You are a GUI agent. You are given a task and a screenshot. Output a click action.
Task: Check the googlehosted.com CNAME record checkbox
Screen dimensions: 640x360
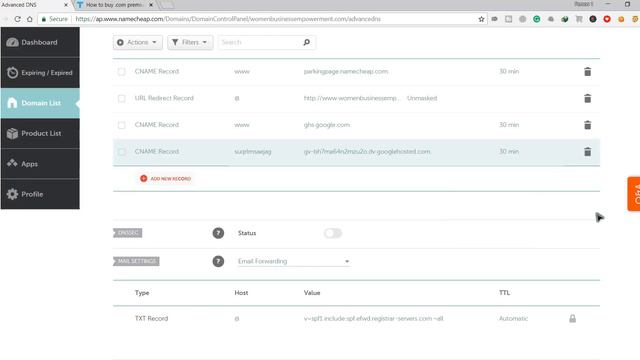click(122, 151)
